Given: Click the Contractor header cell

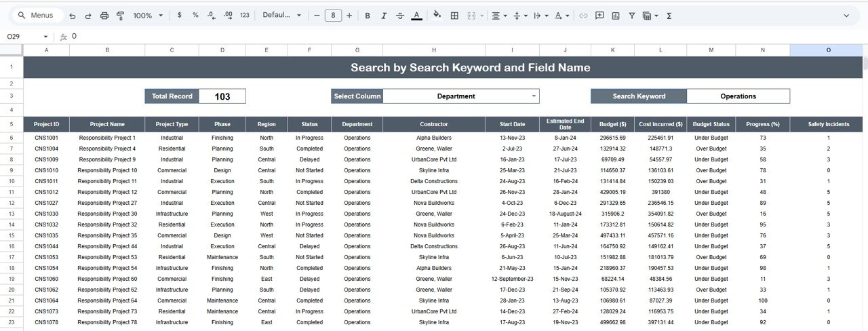Looking at the screenshot, I should [434, 124].
